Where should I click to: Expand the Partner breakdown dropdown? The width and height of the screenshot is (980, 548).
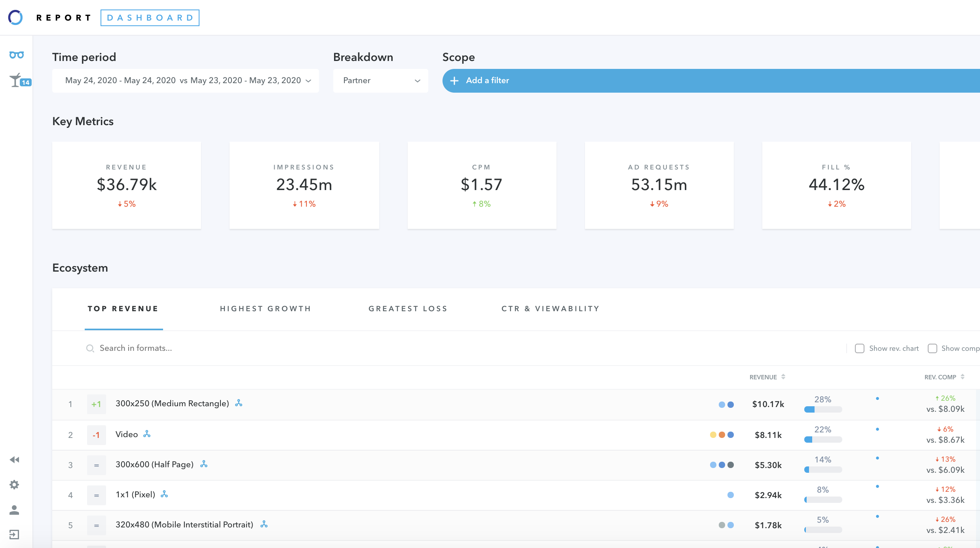(x=380, y=81)
